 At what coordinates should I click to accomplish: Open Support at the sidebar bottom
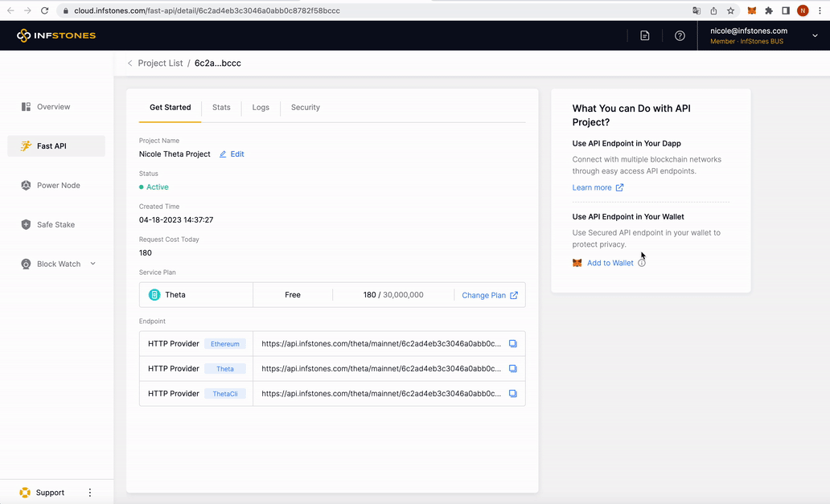tap(50, 493)
